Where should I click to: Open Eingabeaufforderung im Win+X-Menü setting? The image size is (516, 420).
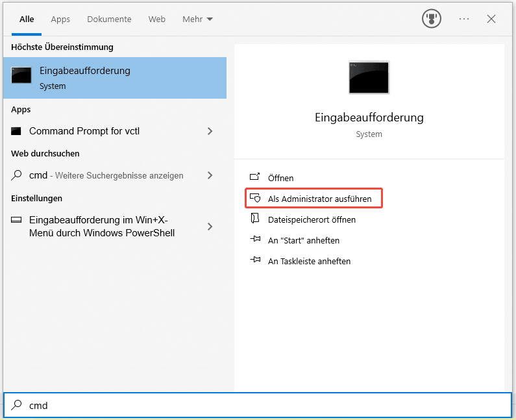point(115,227)
